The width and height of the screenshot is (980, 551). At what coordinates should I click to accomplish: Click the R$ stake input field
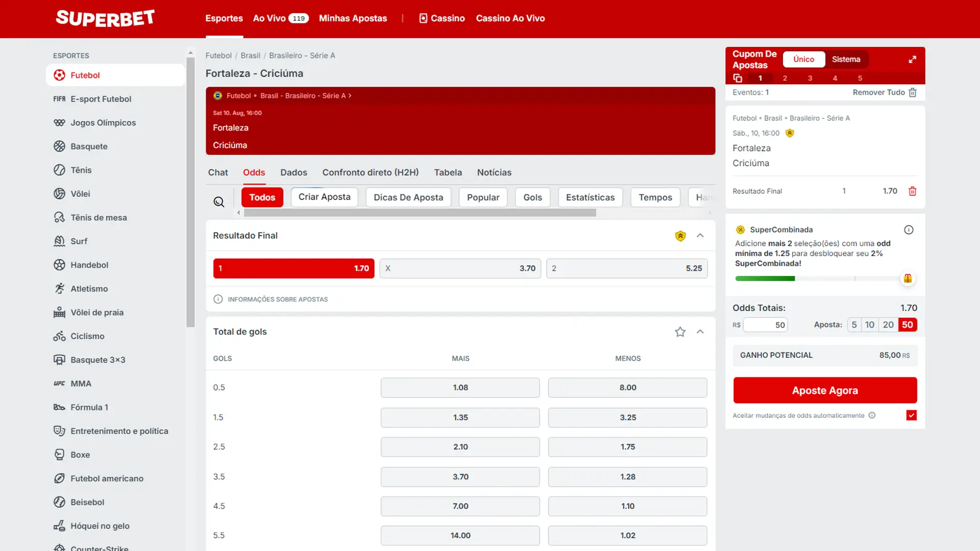[x=765, y=325]
